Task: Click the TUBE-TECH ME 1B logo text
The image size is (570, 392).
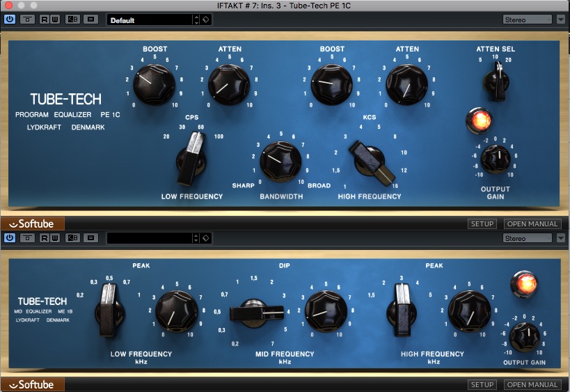Action: point(42,301)
